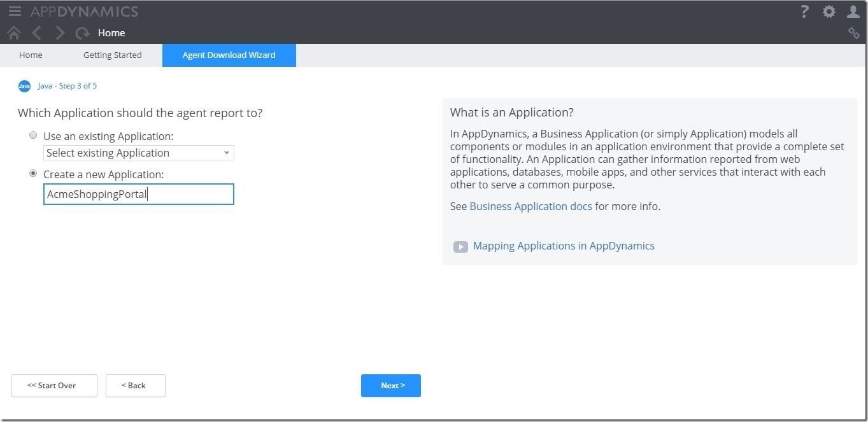The height and width of the screenshot is (422, 868).
Task: Switch to the Getting Started tab
Action: click(112, 55)
